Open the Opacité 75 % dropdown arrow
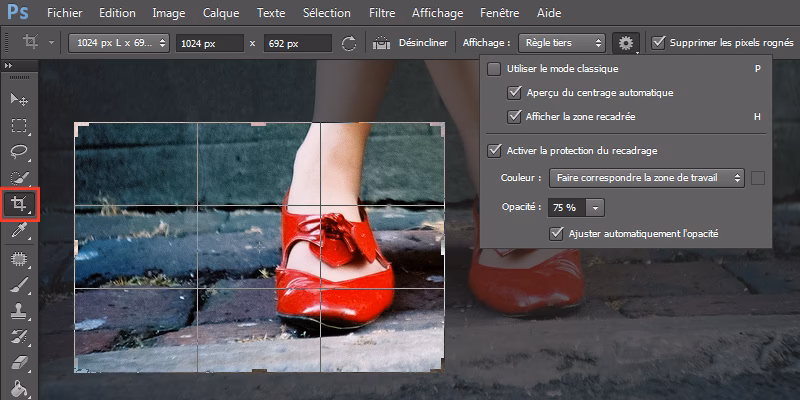The image size is (800, 400). tap(595, 208)
